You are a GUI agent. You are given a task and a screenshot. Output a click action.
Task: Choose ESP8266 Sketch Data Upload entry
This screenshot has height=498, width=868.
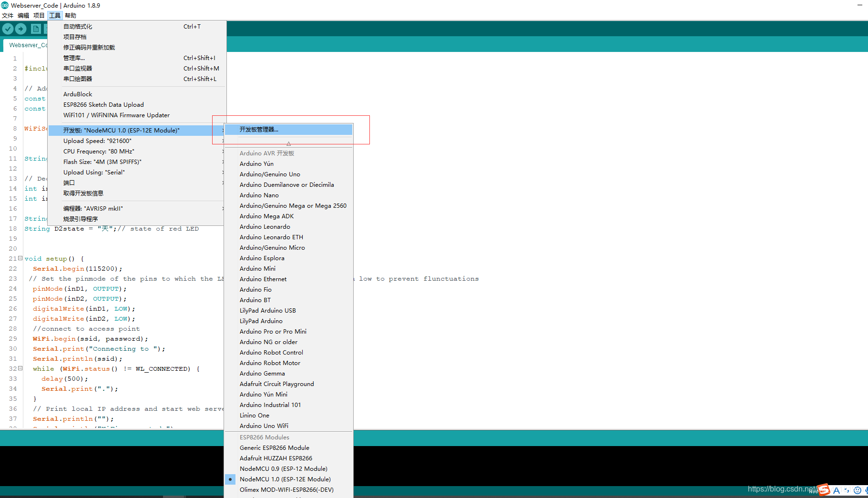(103, 104)
